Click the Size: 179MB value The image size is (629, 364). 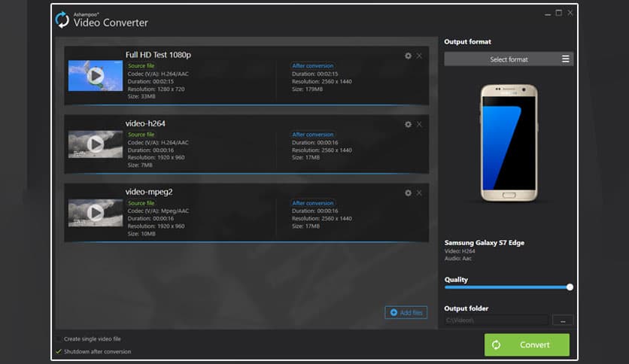click(x=307, y=89)
